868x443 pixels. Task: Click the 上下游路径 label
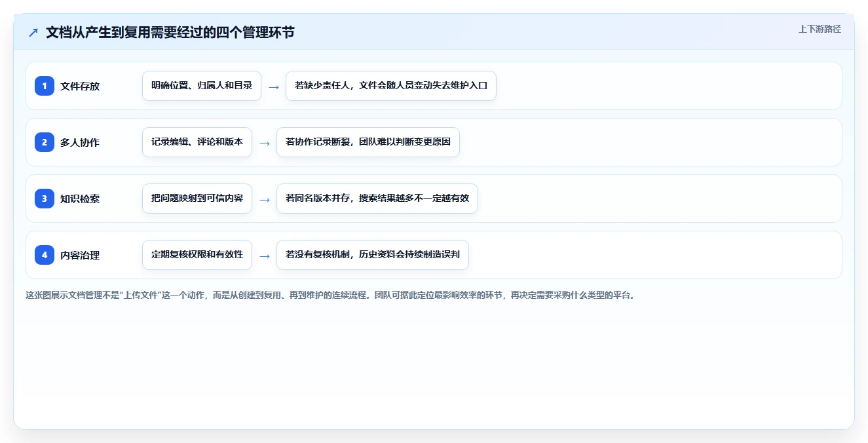pos(820,29)
